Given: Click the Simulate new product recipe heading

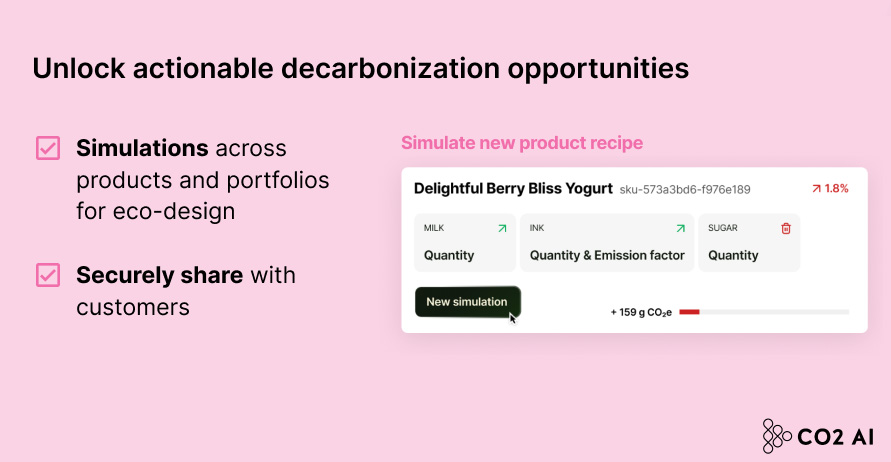Looking at the screenshot, I should click(522, 143).
